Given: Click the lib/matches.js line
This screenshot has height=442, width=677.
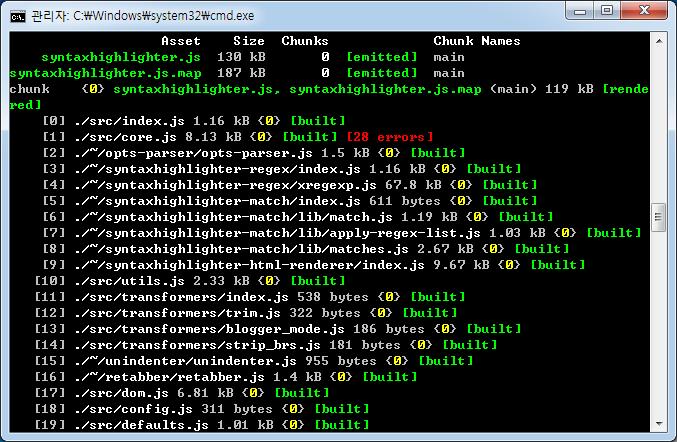Looking at the screenshot, I should tap(306, 249).
